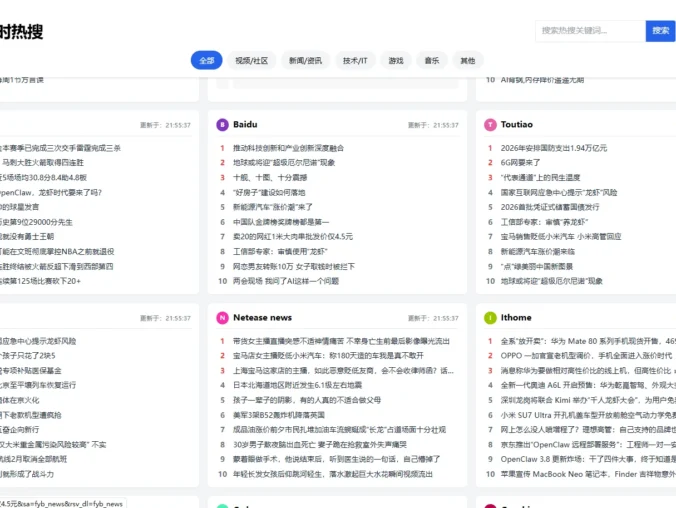The width and height of the screenshot is (676, 508).
Task: Open Baidu item 两会现场 我问了AI这样一个问题
Action: [x=286, y=281]
